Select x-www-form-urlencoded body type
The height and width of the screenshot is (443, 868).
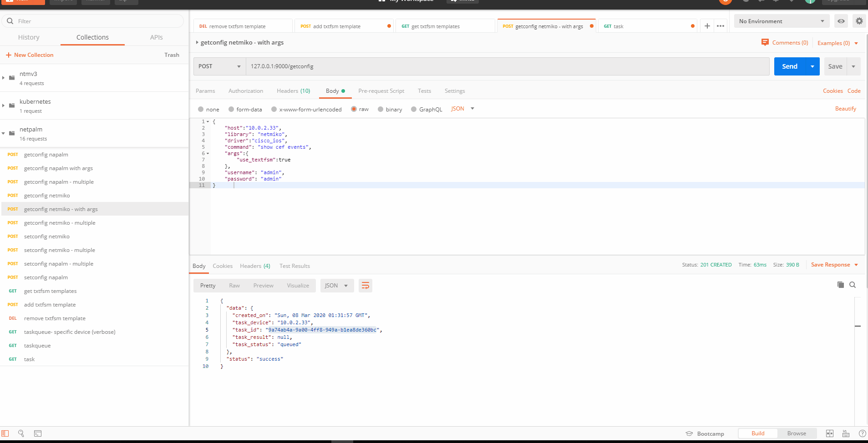[x=274, y=109]
